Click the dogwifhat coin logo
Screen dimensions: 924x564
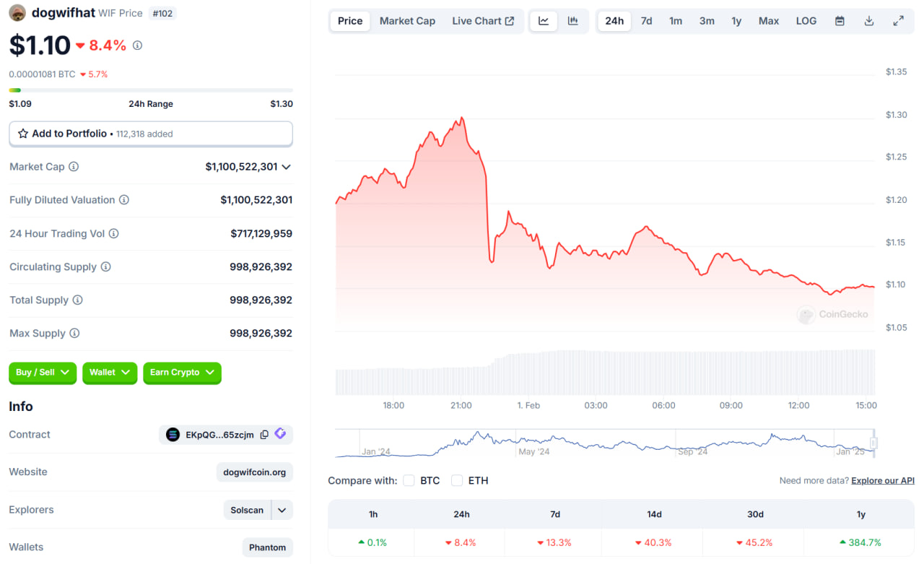[17, 13]
